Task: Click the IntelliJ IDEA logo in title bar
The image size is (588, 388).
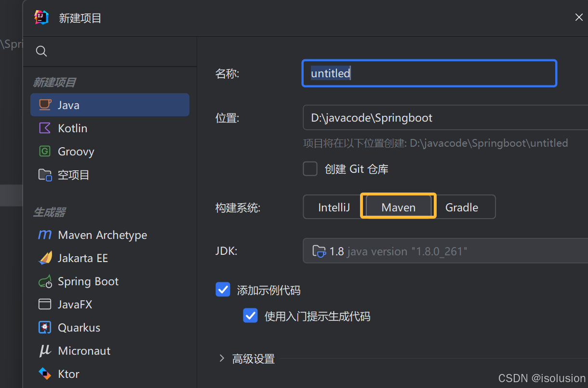Action: 41,18
